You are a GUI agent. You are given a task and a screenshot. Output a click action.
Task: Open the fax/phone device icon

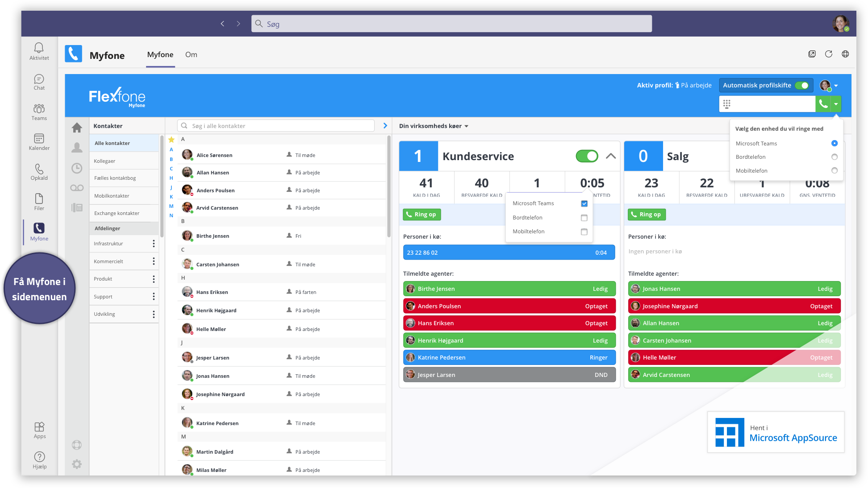click(x=77, y=207)
